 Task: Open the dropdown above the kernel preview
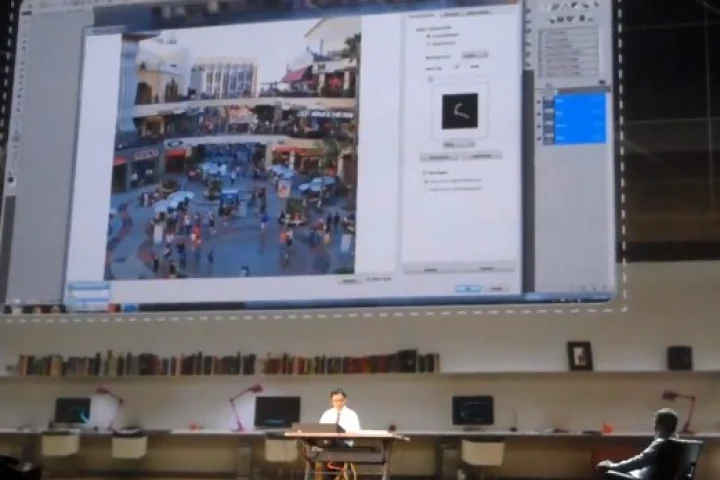(474, 56)
